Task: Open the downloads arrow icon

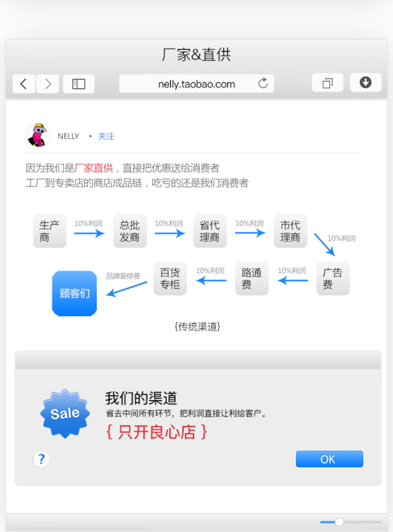Action: click(366, 83)
